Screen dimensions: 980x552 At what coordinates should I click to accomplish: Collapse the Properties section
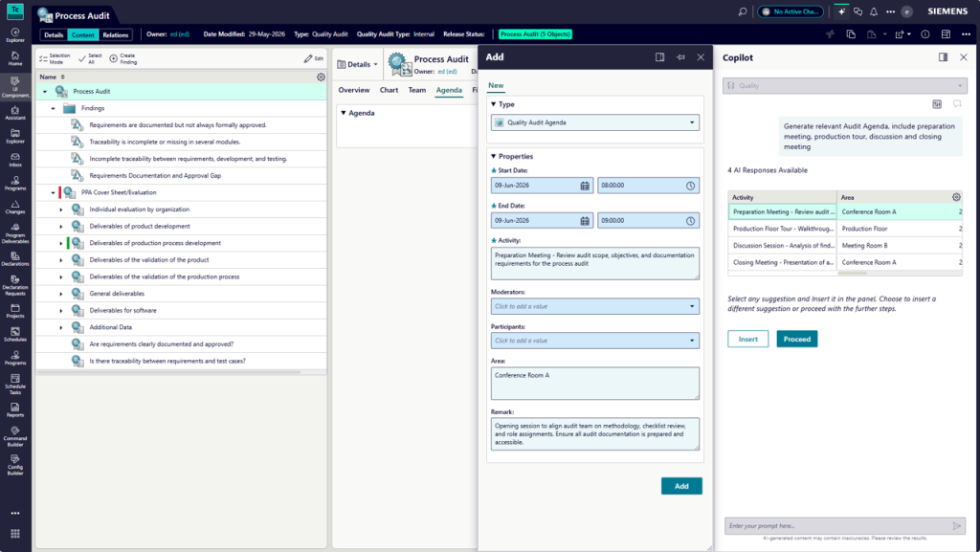click(494, 157)
